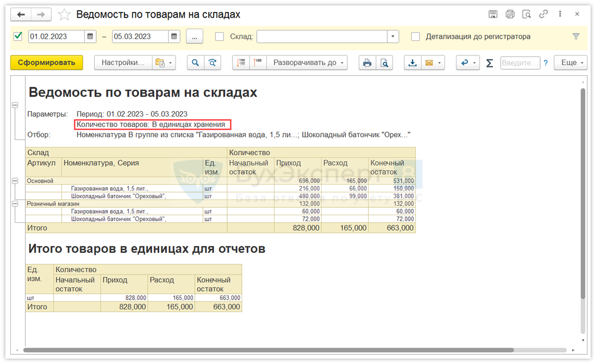The width and height of the screenshot is (596, 364).
Task: Add report to favorites with star icon
Action: (64, 14)
